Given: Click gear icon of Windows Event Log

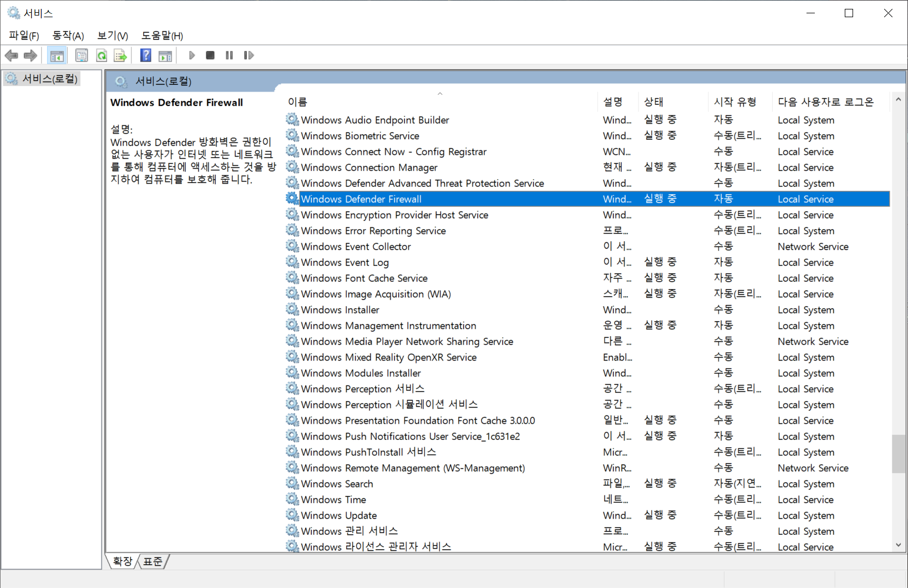Looking at the screenshot, I should coord(292,262).
